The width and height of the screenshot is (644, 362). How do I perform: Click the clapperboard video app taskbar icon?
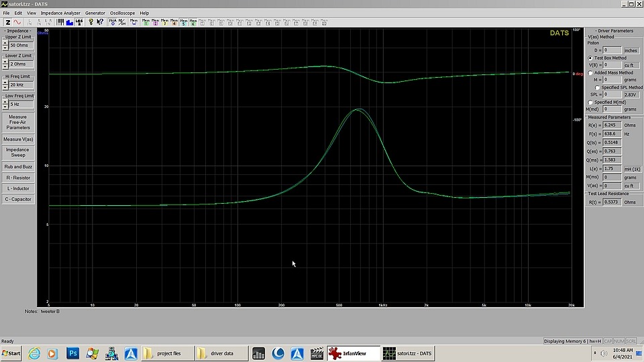(x=317, y=353)
